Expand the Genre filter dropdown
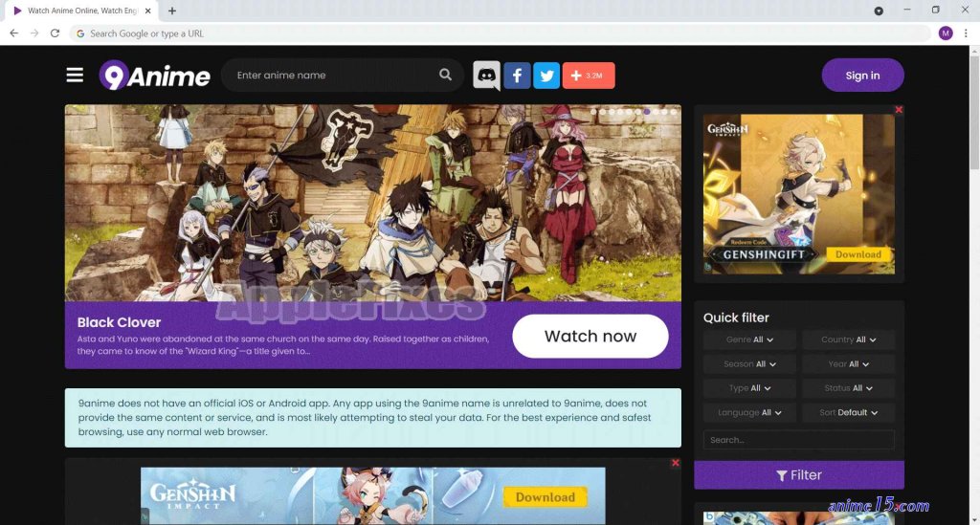The height and width of the screenshot is (525, 980). 749,339
